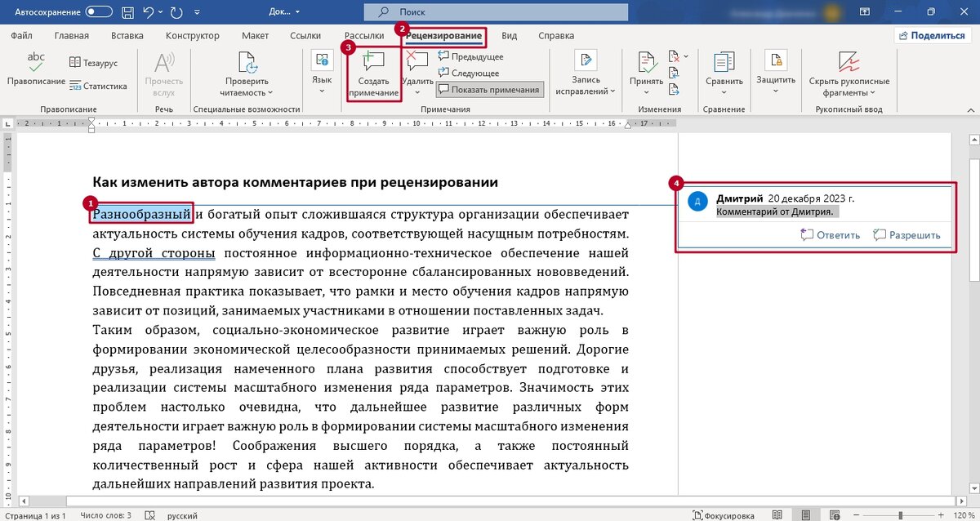
Task: Toggle the Автосохранение switch
Action: pyautogui.click(x=99, y=11)
